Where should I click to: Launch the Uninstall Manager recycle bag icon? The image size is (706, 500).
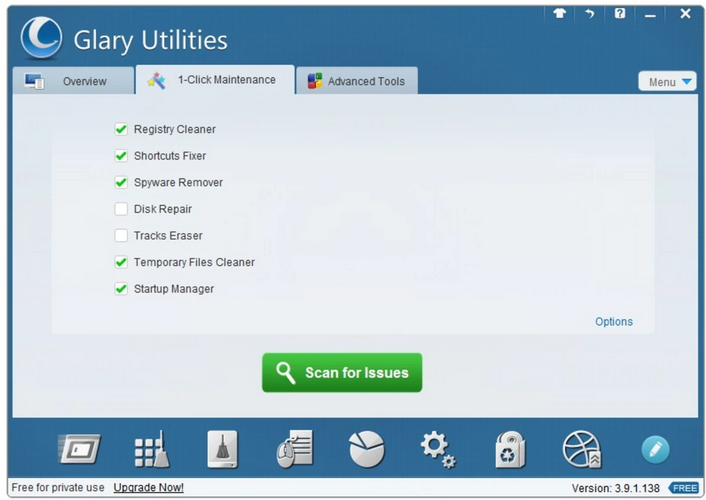(510, 450)
